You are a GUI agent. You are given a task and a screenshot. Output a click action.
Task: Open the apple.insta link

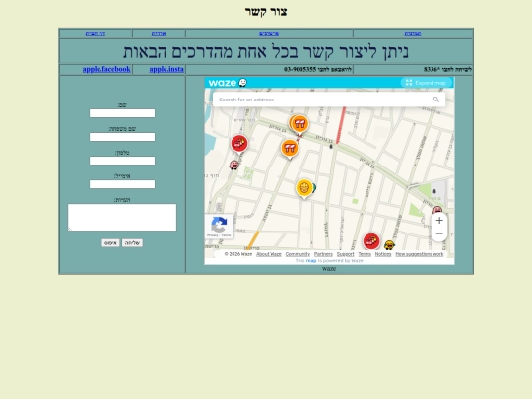pos(166,69)
